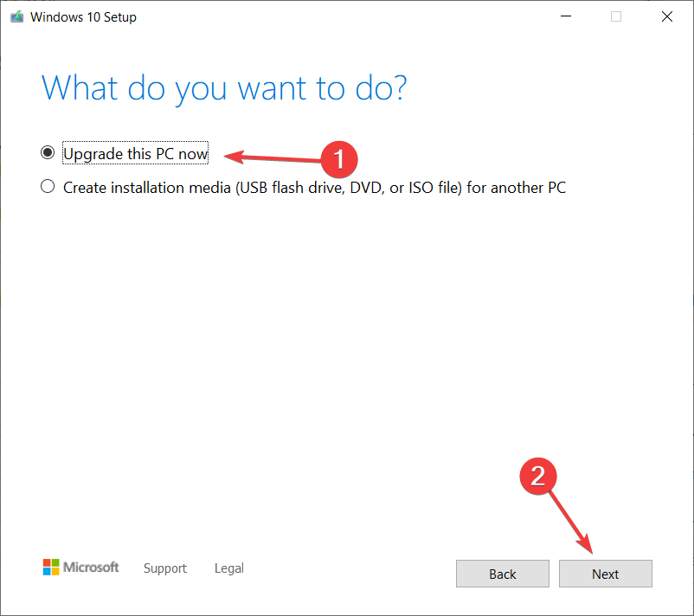
Task: Select the 'Upgrade this PC now' radio button
Action: (48, 152)
